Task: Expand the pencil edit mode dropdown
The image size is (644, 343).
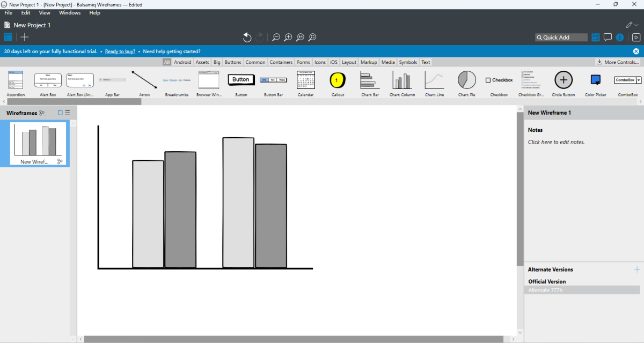Action: [632, 25]
